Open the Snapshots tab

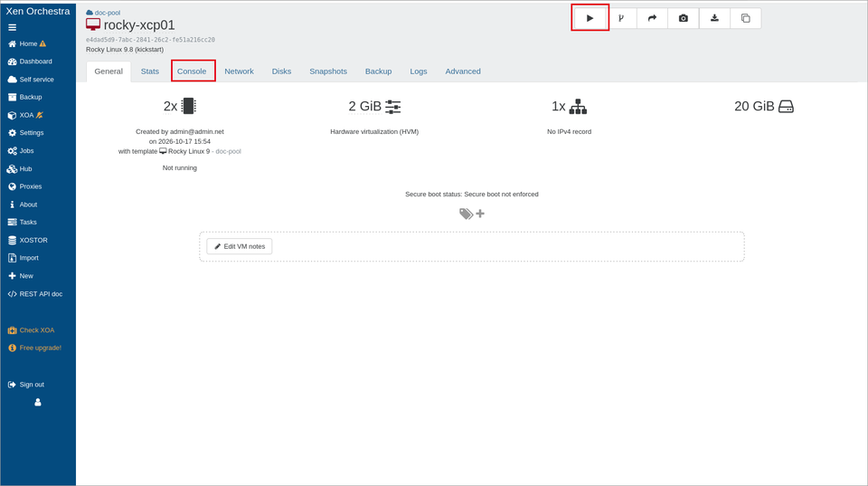(x=328, y=71)
